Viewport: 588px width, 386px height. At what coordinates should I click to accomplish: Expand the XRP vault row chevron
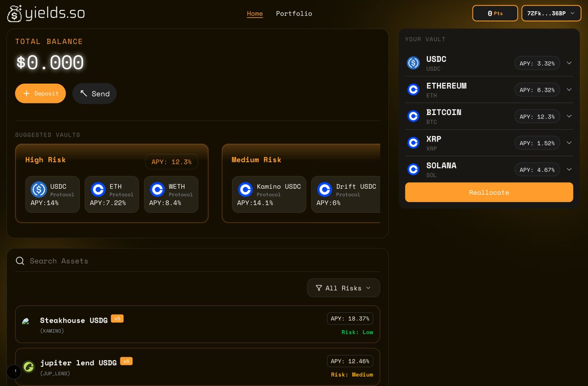[569, 143]
